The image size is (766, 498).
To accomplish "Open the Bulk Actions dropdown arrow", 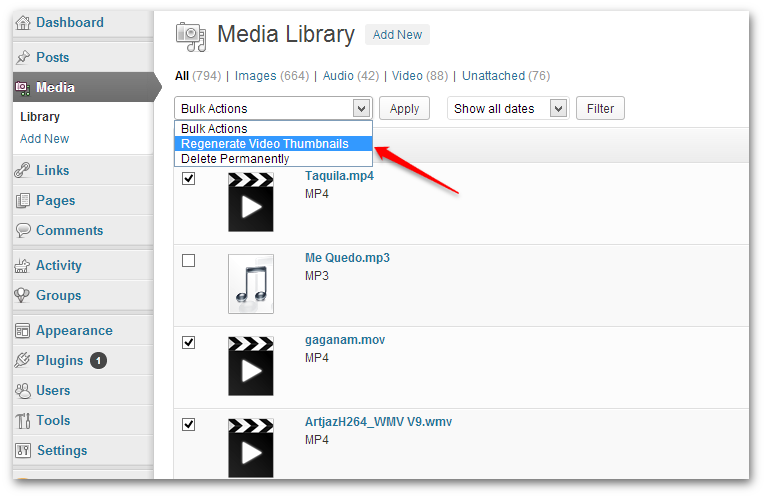I will click(x=362, y=108).
